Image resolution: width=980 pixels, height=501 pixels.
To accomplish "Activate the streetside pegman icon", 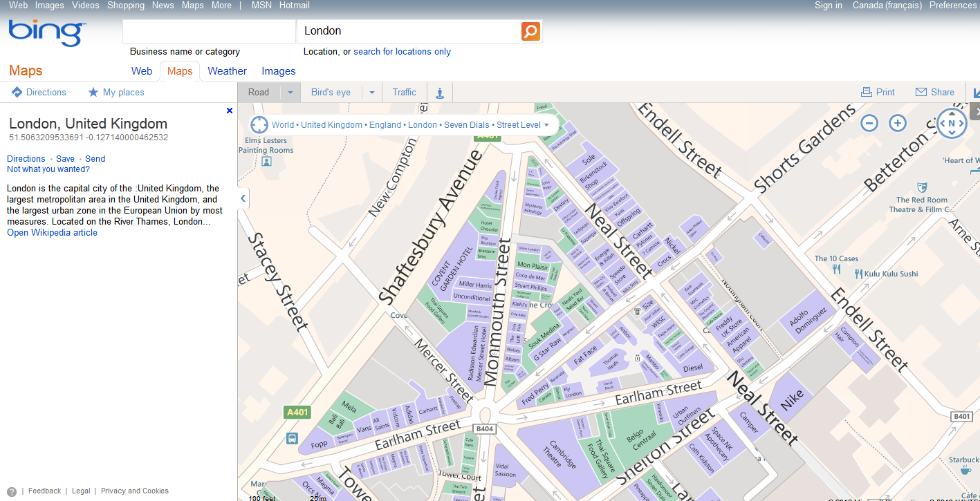I will click(x=440, y=92).
